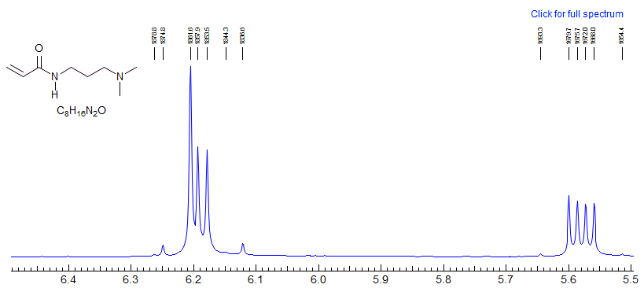Screen dimensions: 644x288
Task: Select the 6.0 ppm axis label
Action: coord(318,280)
